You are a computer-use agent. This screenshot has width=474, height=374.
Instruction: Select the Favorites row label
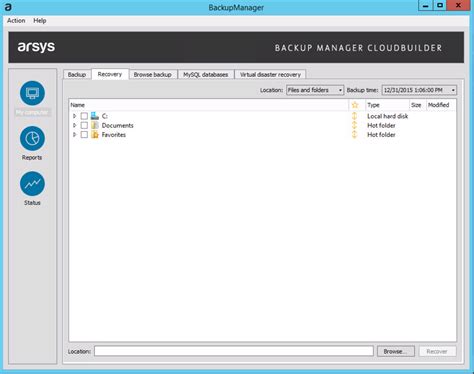(114, 135)
